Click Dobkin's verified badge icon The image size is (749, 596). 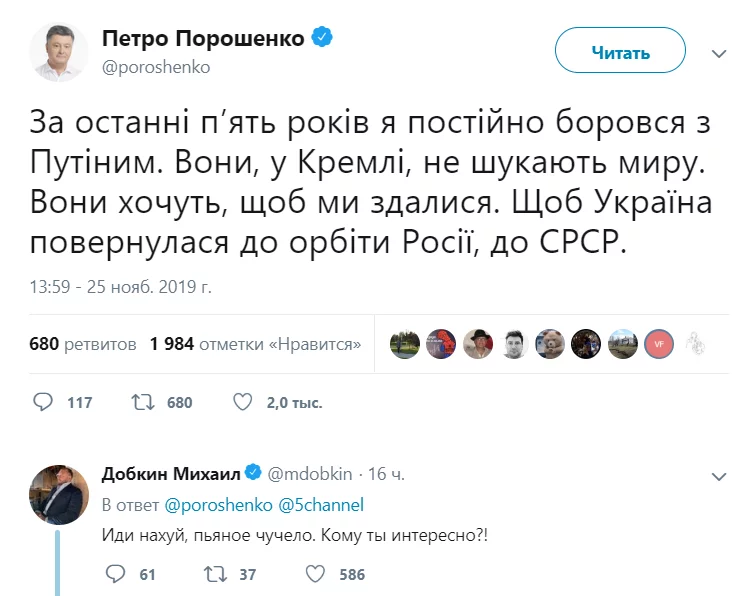coord(253,472)
